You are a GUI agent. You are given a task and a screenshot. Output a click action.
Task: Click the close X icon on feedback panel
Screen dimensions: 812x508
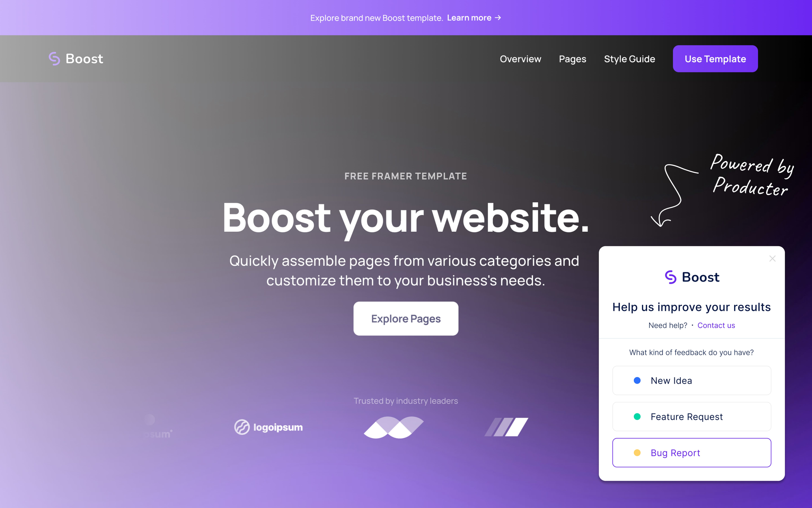[772, 258]
